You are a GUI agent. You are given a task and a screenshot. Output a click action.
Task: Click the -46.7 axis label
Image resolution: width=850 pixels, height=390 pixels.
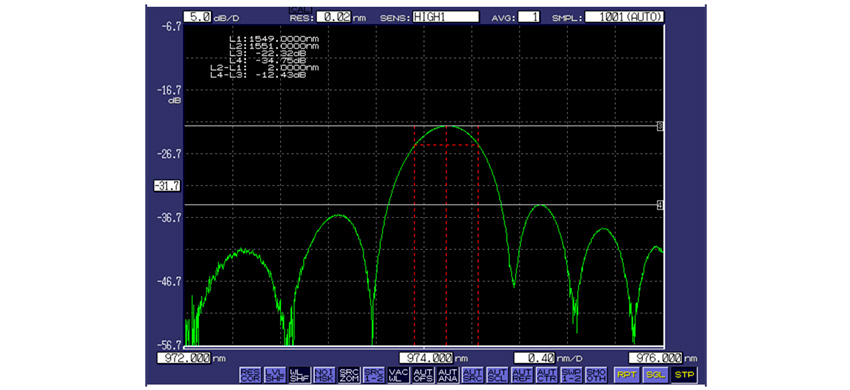170,281
